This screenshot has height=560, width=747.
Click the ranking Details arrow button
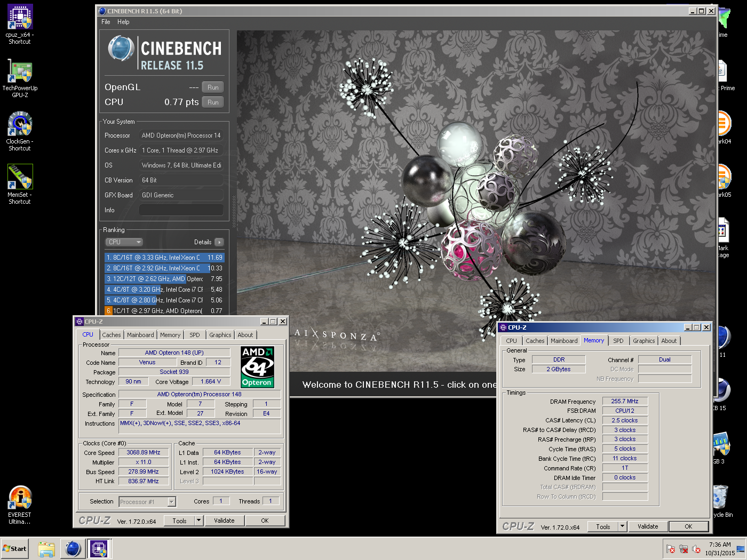[x=219, y=242]
